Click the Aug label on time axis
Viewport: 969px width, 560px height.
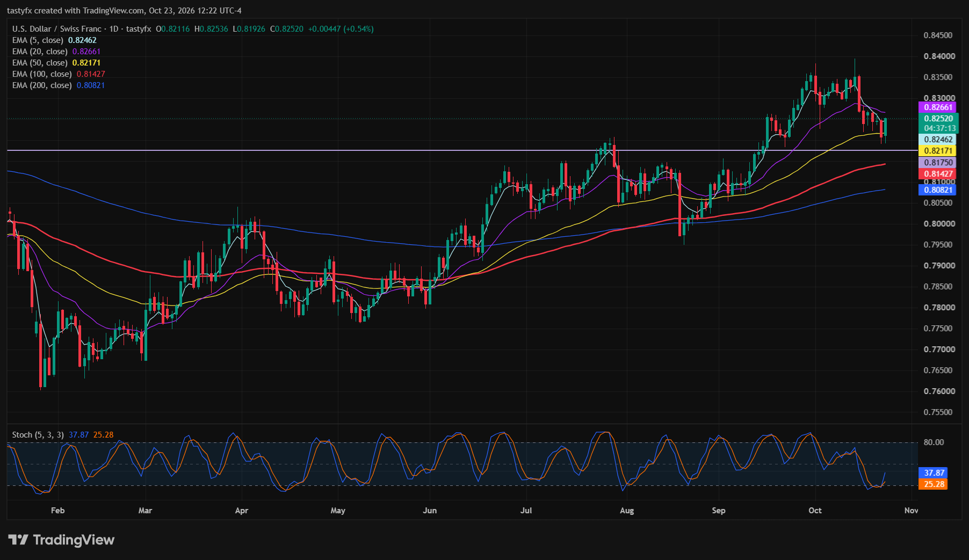[x=627, y=511]
